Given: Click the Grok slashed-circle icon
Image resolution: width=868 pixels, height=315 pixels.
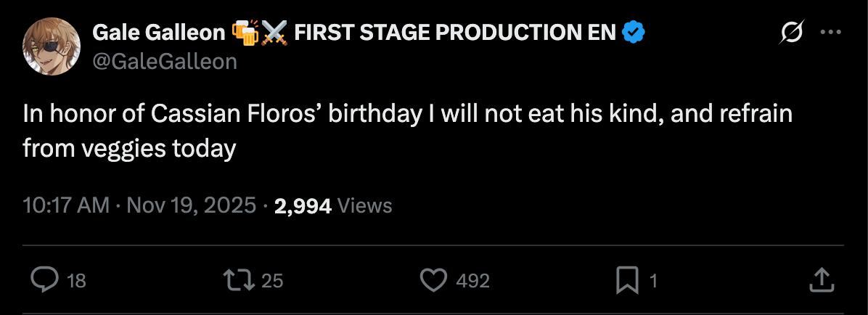Looking at the screenshot, I should 791,33.
